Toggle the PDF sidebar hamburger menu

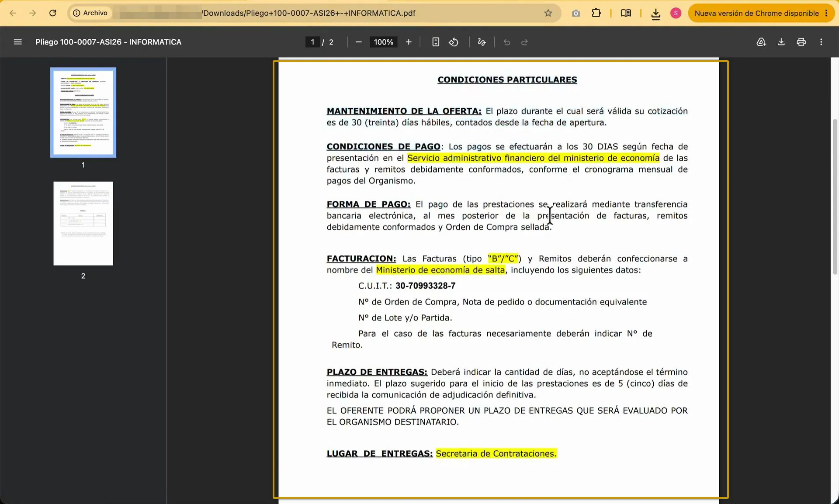tap(17, 42)
